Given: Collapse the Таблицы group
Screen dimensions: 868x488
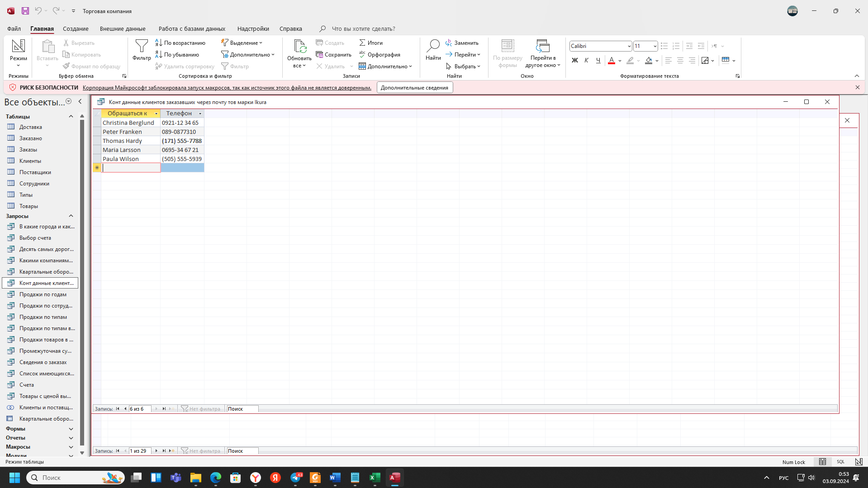Looking at the screenshot, I should click(x=71, y=117).
